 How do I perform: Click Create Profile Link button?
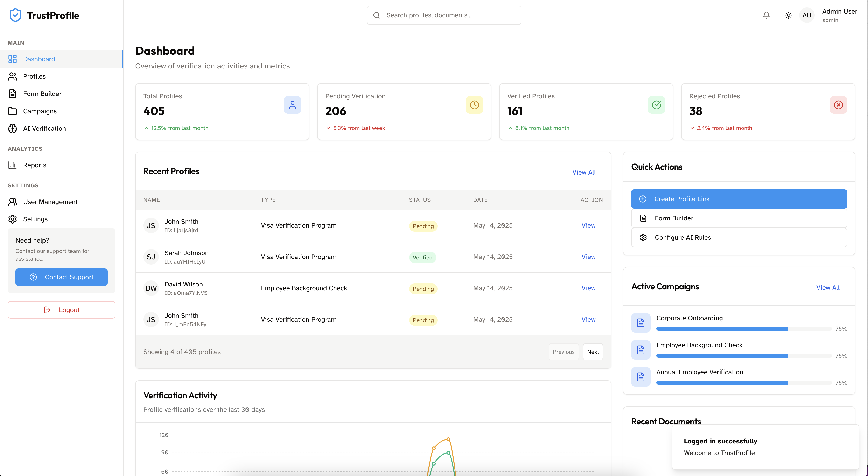[739, 199]
